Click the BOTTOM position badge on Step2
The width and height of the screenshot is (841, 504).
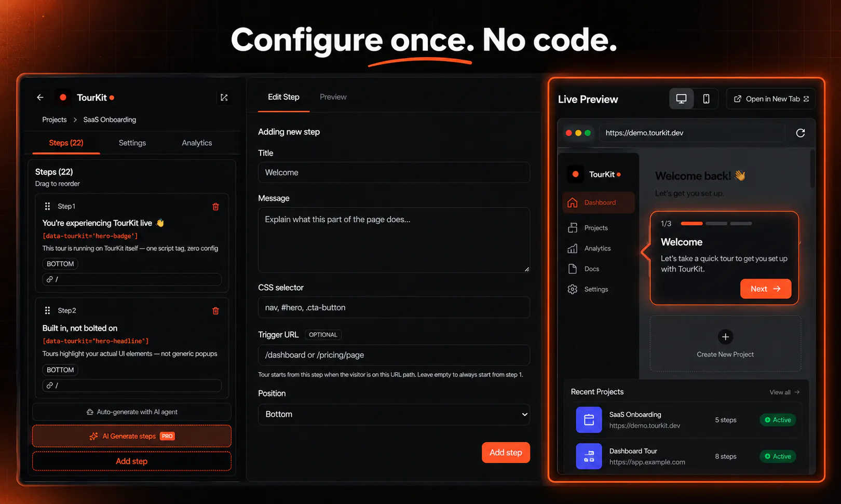point(60,370)
